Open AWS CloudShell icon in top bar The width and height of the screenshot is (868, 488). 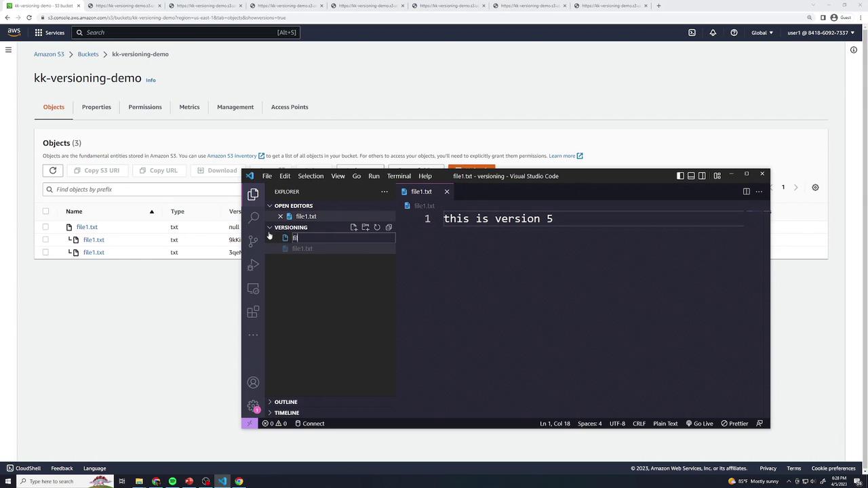point(692,33)
